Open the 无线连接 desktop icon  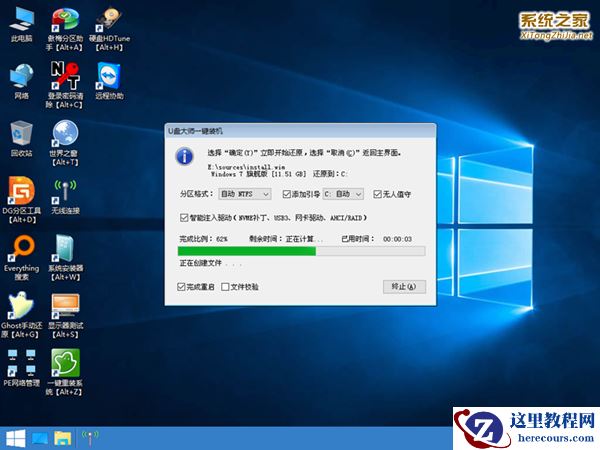(65, 197)
